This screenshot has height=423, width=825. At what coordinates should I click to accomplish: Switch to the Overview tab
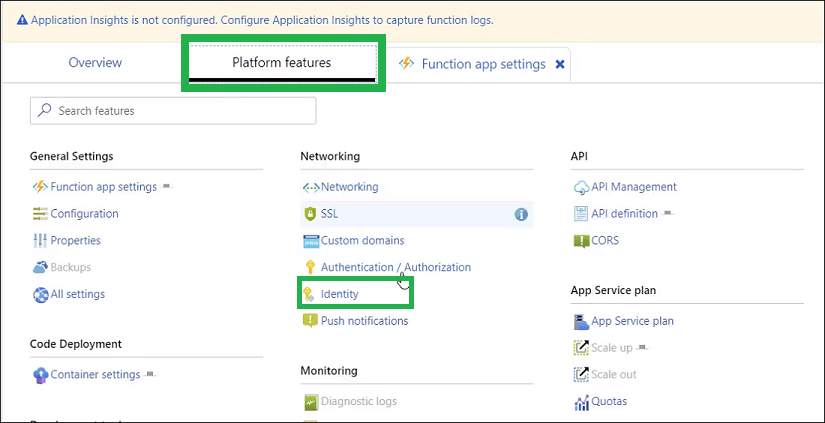click(x=95, y=63)
